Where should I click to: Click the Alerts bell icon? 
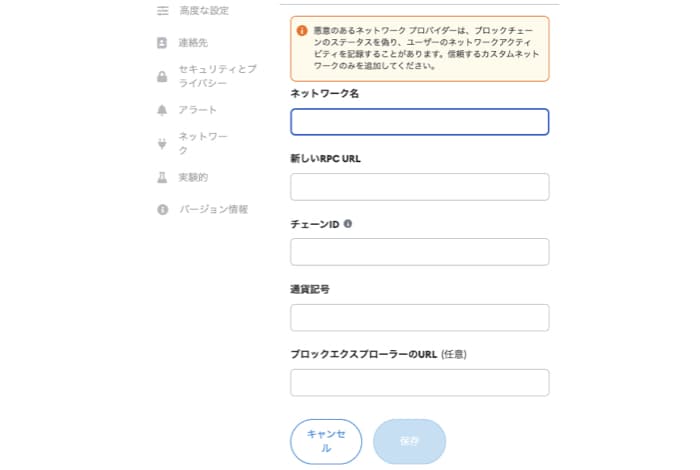click(162, 110)
